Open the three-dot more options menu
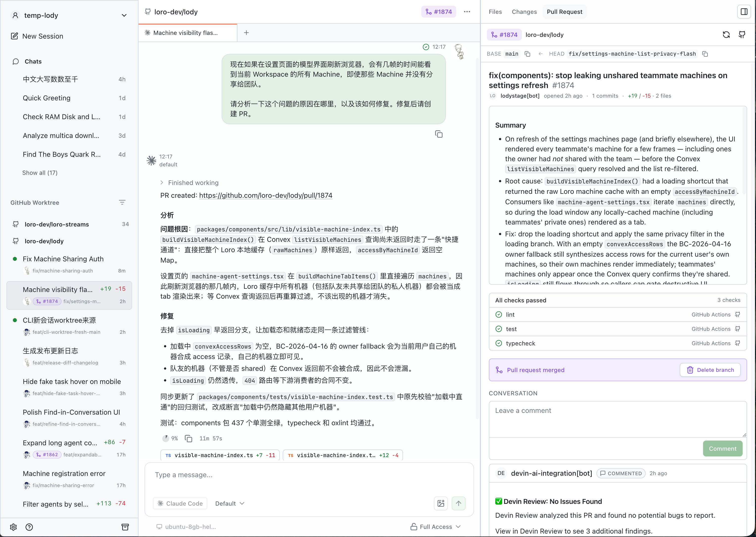This screenshot has width=756, height=537. click(x=467, y=12)
